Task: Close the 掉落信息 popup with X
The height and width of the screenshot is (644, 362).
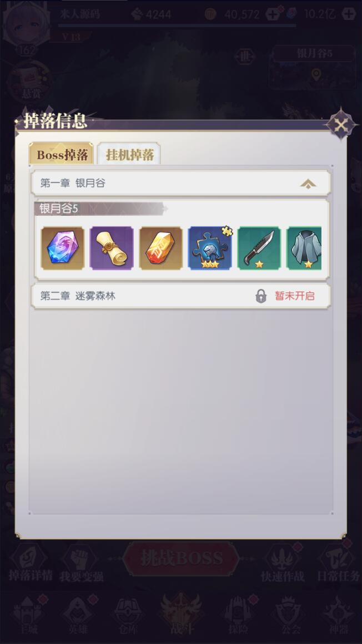Action: (341, 124)
